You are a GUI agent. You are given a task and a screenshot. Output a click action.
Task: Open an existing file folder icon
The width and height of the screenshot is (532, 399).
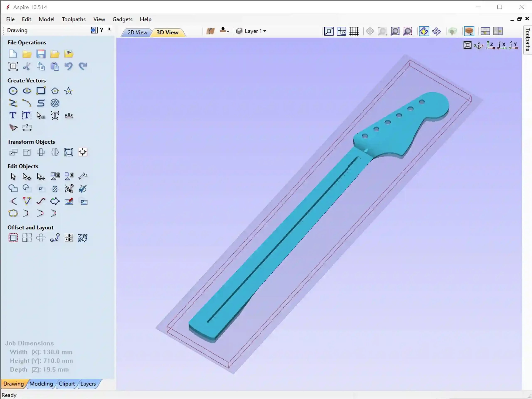[x=27, y=54]
